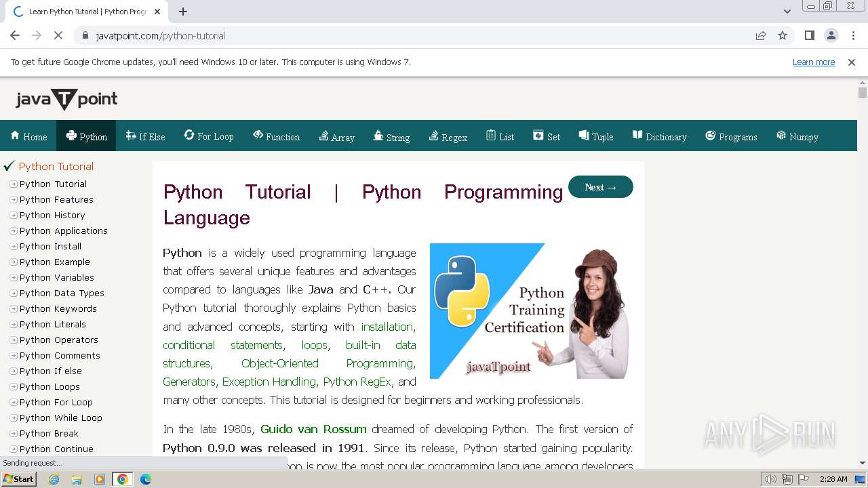
Task: Open String in the navigation bar
Action: pos(391,136)
